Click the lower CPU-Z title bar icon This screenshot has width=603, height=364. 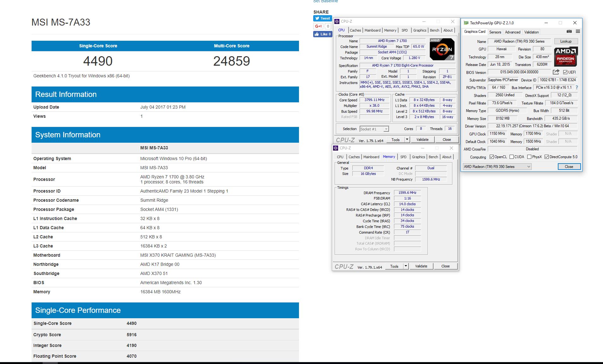[x=336, y=148]
